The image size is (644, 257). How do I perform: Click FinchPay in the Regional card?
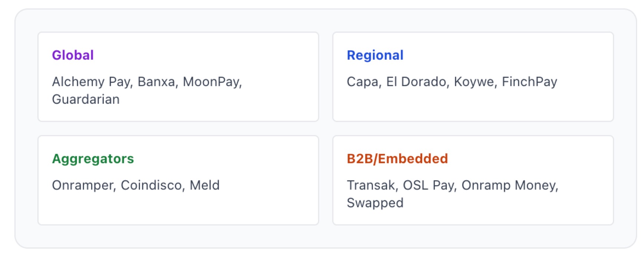pyautogui.click(x=529, y=82)
